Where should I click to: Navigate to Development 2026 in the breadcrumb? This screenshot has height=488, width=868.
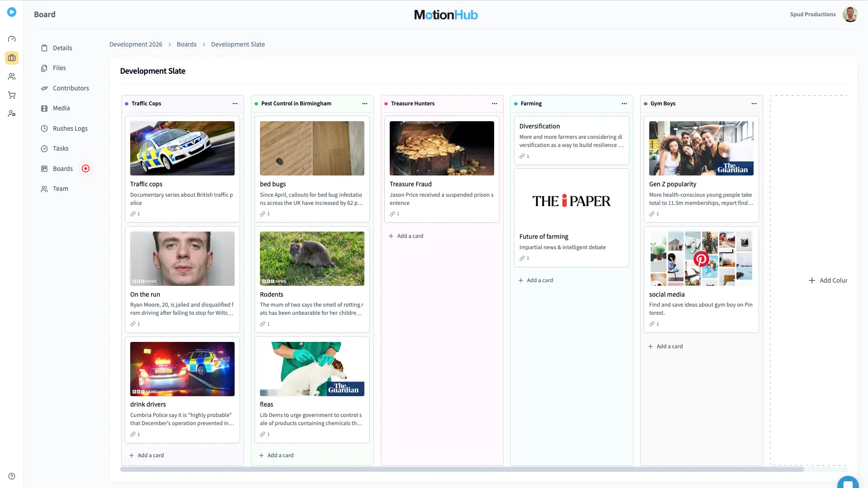click(x=136, y=44)
